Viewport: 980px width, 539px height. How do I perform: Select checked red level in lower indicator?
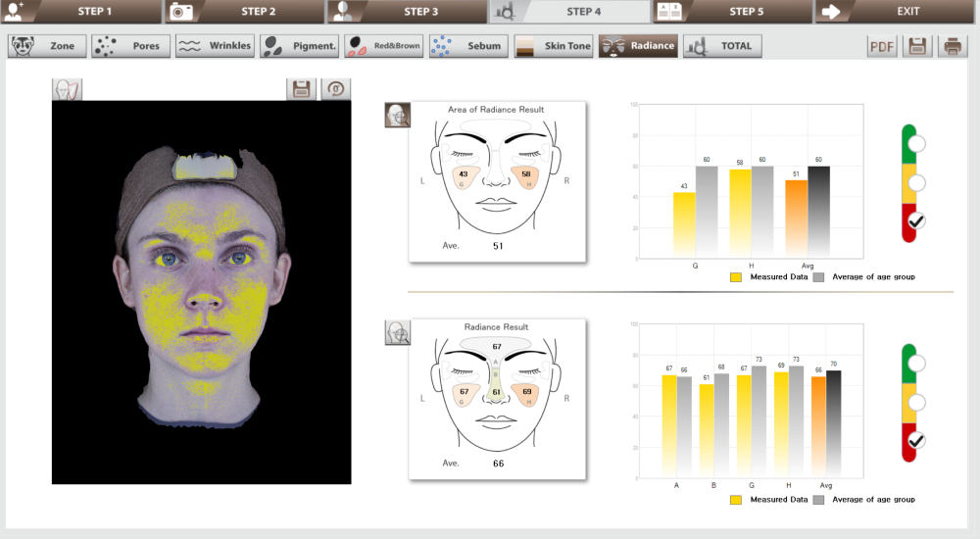[916, 441]
